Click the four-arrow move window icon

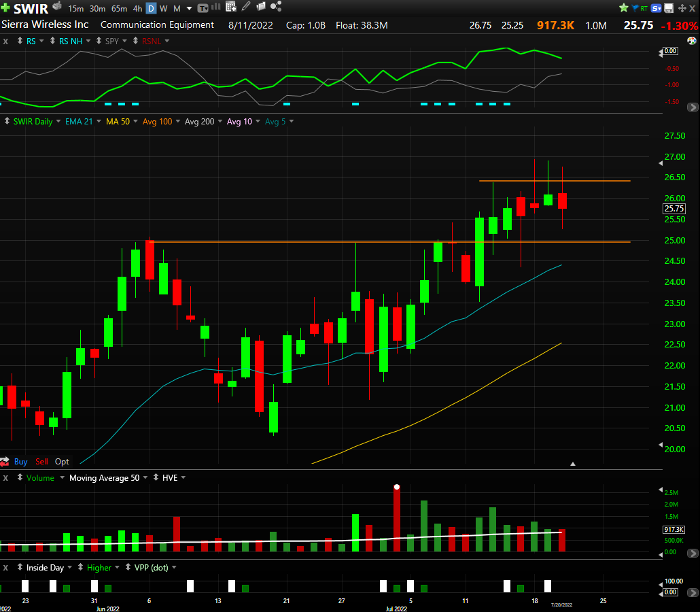click(x=682, y=8)
